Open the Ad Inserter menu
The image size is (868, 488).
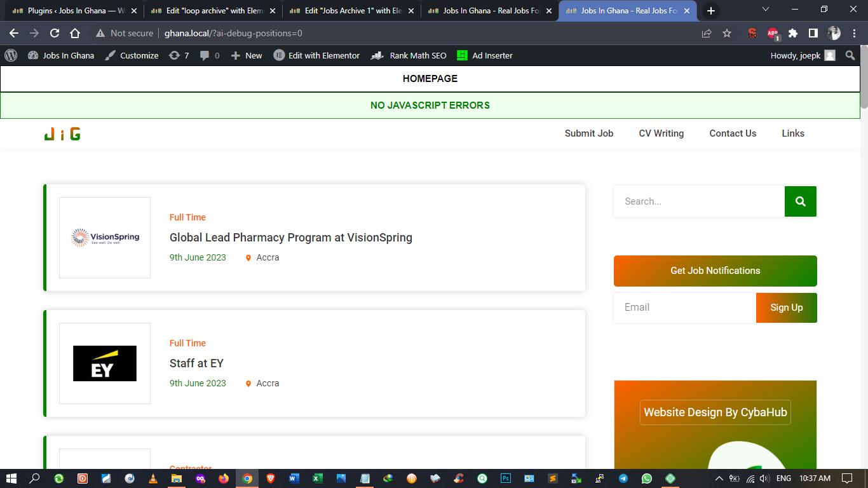485,55
